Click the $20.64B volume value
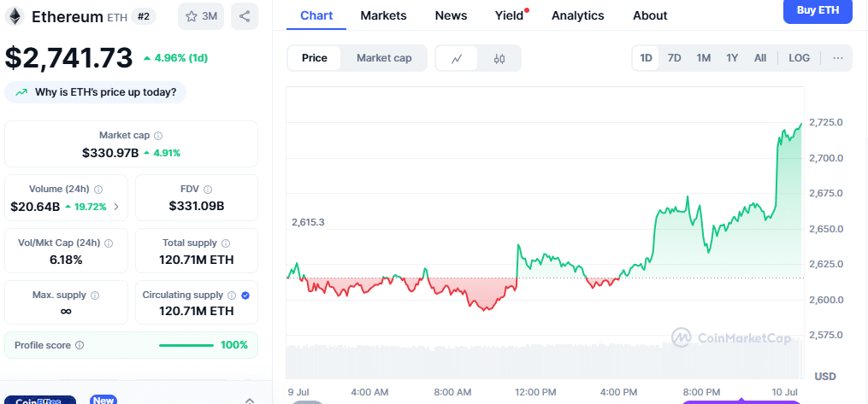The width and height of the screenshot is (868, 404). pyautogui.click(x=35, y=208)
